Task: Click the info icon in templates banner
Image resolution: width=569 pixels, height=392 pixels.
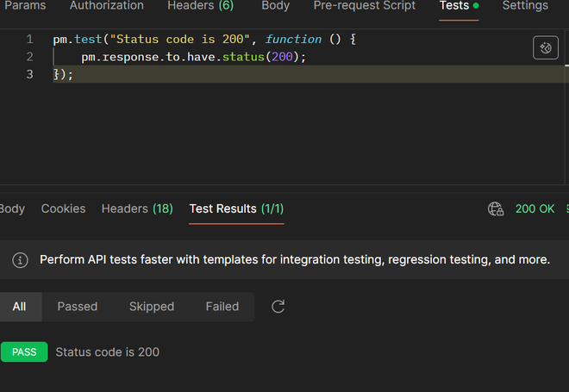Action: coord(22,259)
